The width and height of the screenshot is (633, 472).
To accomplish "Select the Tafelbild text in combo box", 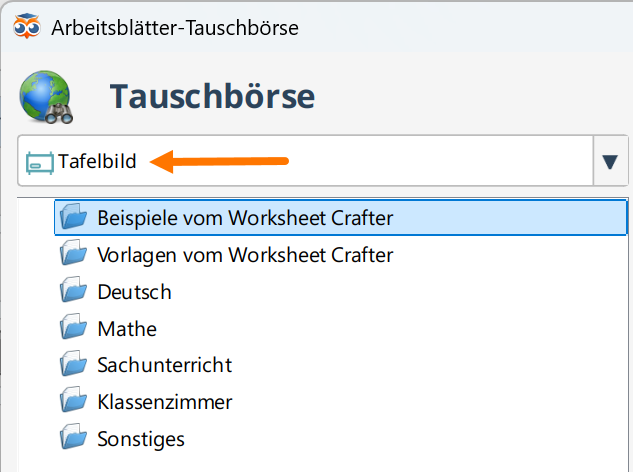I will (x=97, y=161).
